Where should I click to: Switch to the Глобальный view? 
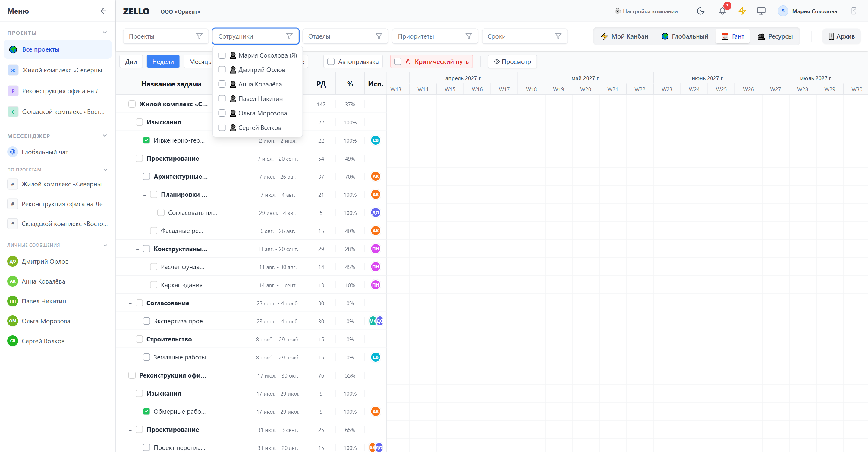pos(685,36)
